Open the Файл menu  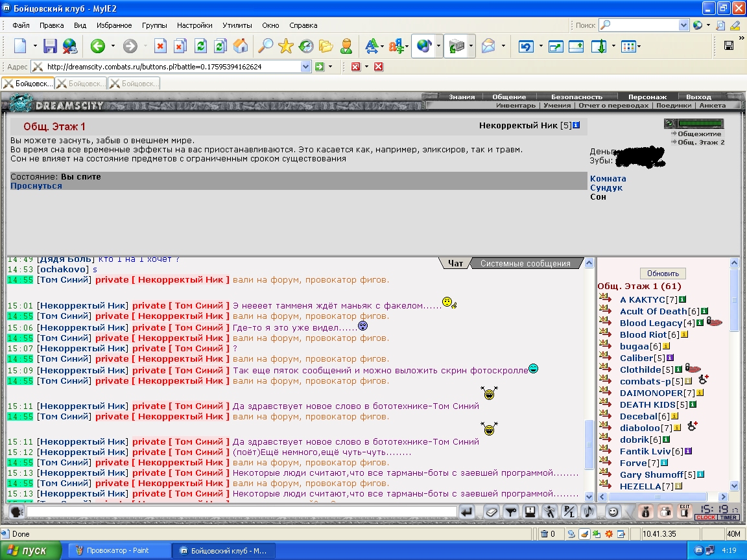click(x=21, y=25)
